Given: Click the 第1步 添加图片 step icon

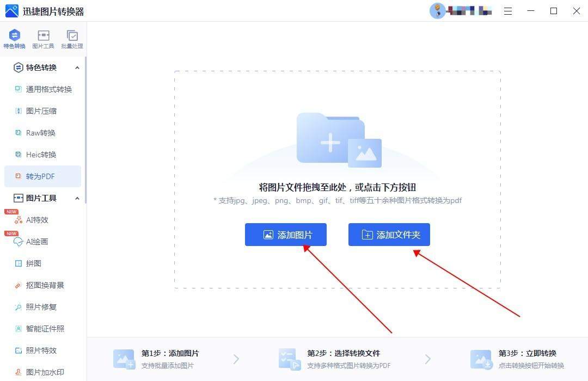Looking at the screenshot, I should pos(124,359).
